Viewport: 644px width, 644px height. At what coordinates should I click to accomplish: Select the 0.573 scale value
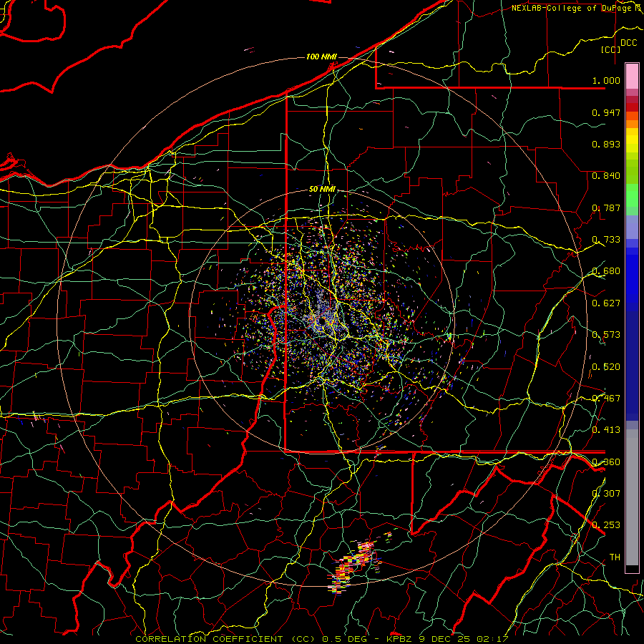[606, 335]
